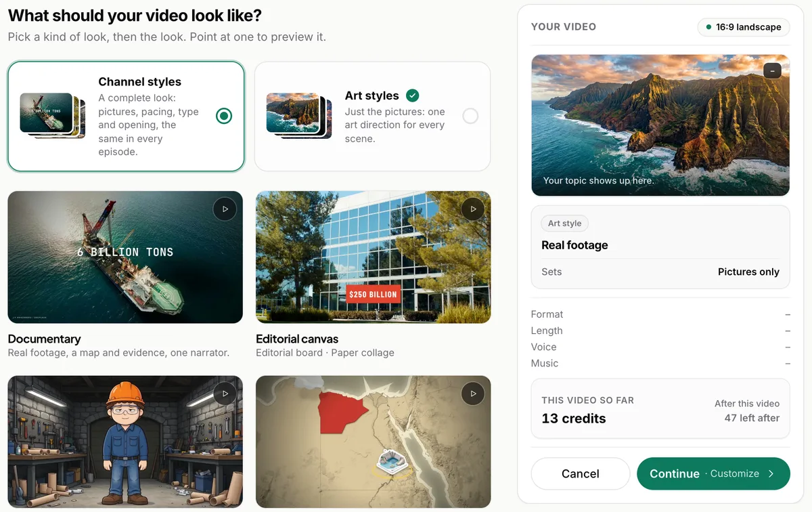Viewport: 812px width, 512px height.
Task: Click the Documentary style title
Action: (x=45, y=339)
